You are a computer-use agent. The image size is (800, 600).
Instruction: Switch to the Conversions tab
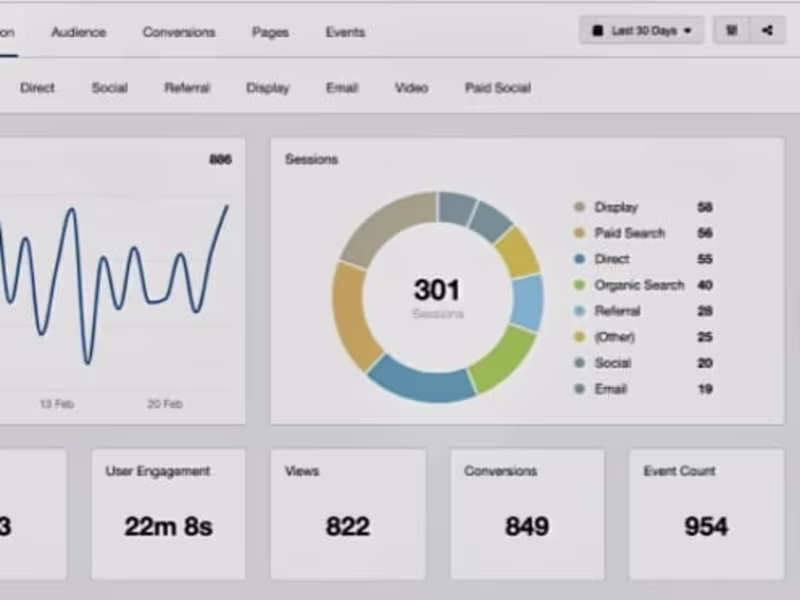coord(179,32)
